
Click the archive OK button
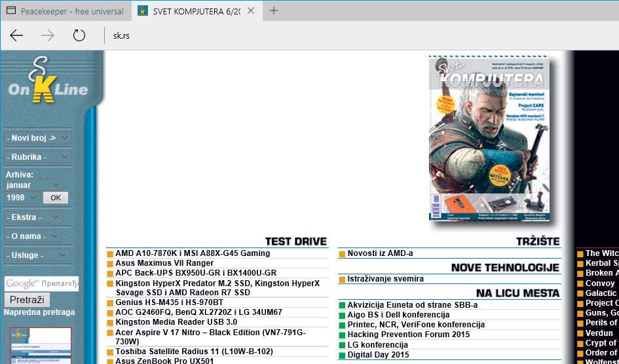tap(56, 198)
